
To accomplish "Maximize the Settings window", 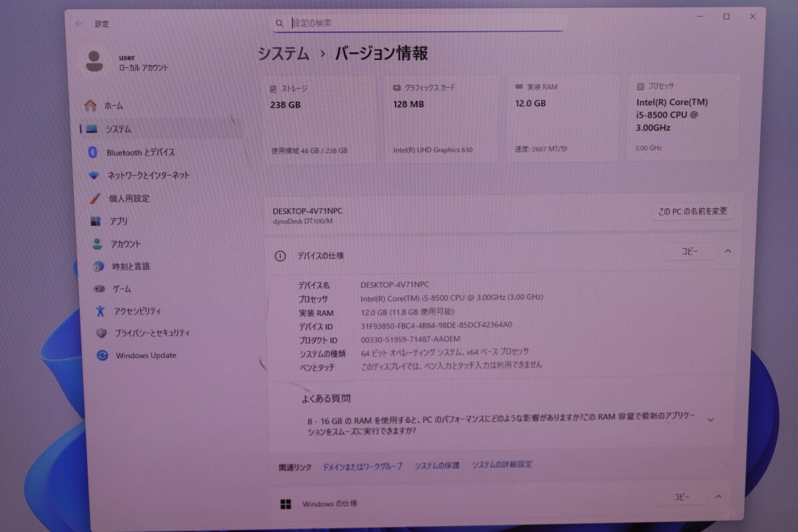I will (726, 17).
